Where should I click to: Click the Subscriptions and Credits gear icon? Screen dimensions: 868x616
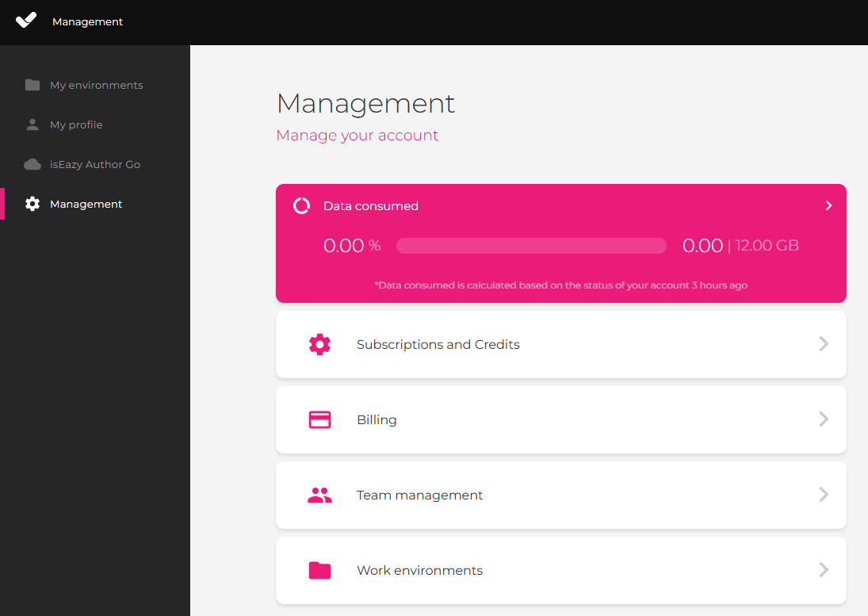pyautogui.click(x=319, y=344)
